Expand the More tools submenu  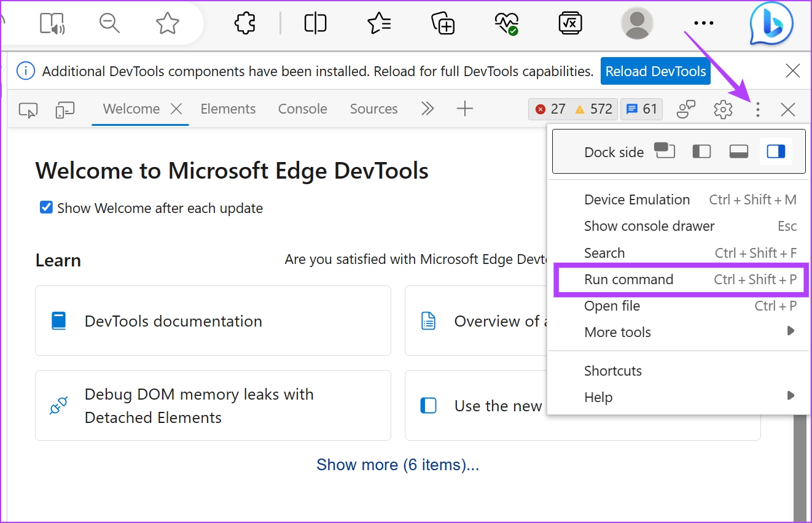point(678,332)
